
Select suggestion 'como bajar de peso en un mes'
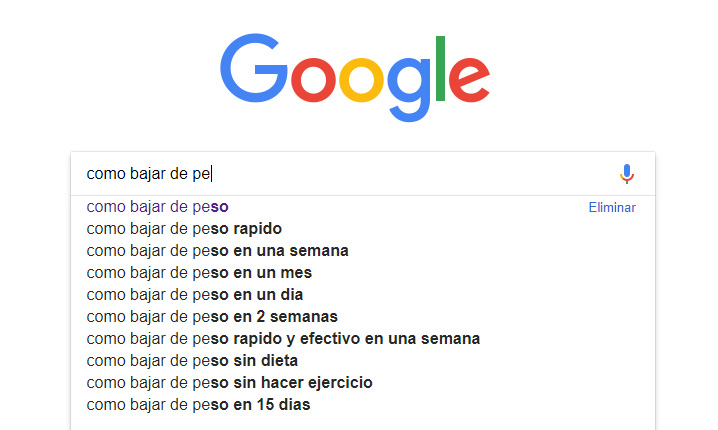point(199,273)
